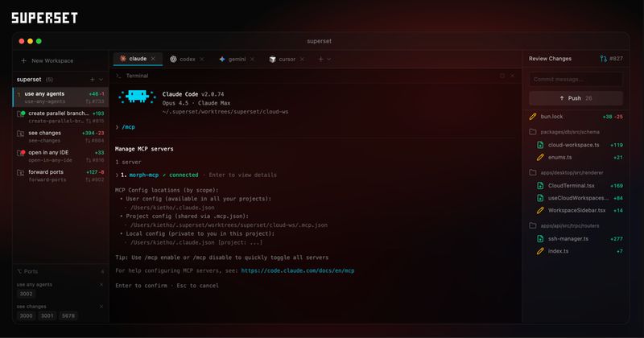Click the New Workspace label
The width and height of the screenshot is (644, 338).
pyautogui.click(x=52, y=60)
